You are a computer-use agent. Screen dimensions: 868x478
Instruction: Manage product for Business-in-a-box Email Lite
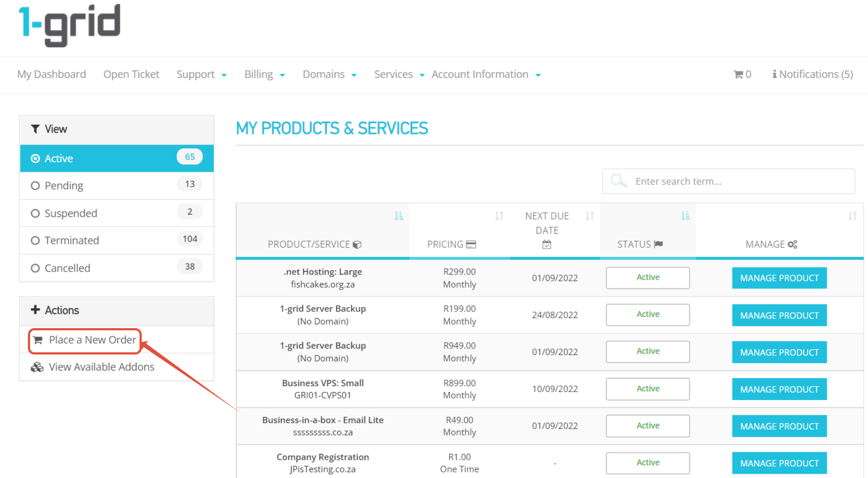[779, 426]
